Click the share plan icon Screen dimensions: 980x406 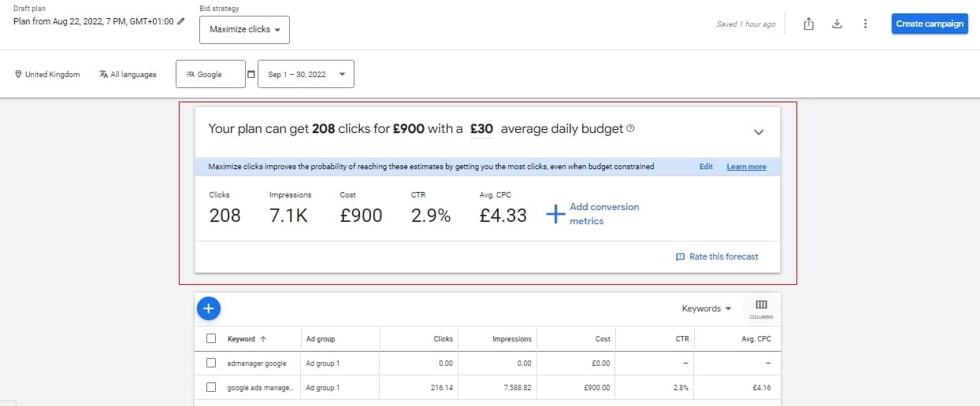point(808,24)
